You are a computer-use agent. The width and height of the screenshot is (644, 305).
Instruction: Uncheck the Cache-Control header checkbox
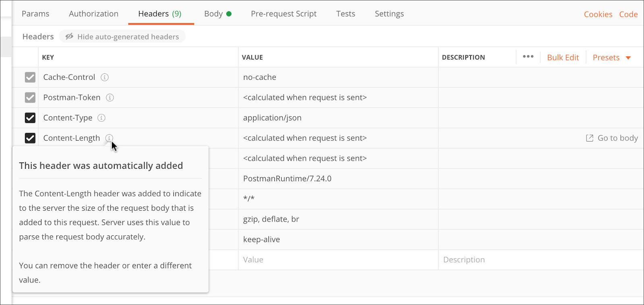coord(30,77)
